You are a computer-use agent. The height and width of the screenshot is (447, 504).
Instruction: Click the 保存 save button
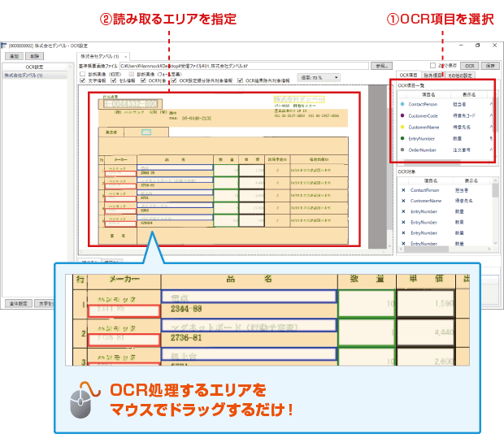490,66
